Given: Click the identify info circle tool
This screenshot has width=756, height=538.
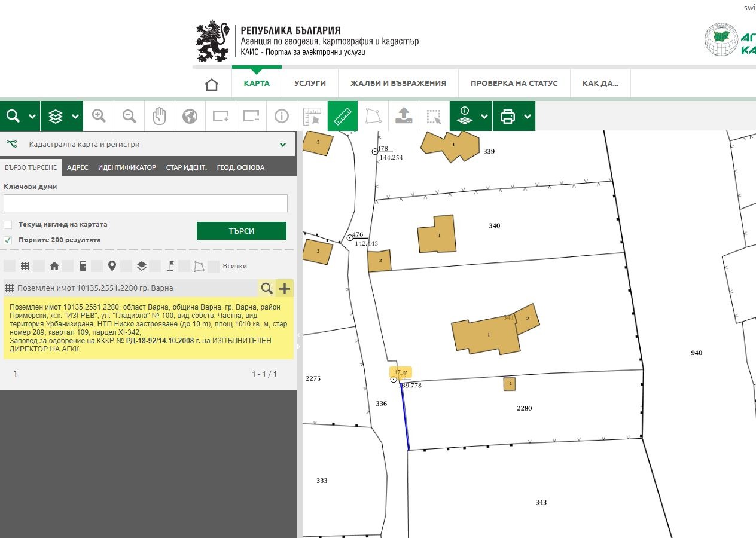Looking at the screenshot, I should tap(281, 116).
